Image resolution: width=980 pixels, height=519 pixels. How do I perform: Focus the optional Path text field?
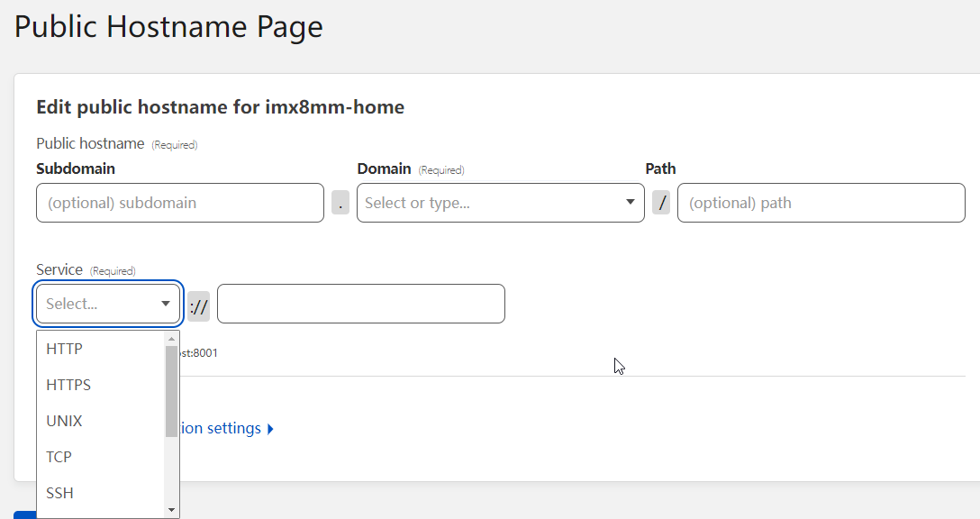[821, 203]
